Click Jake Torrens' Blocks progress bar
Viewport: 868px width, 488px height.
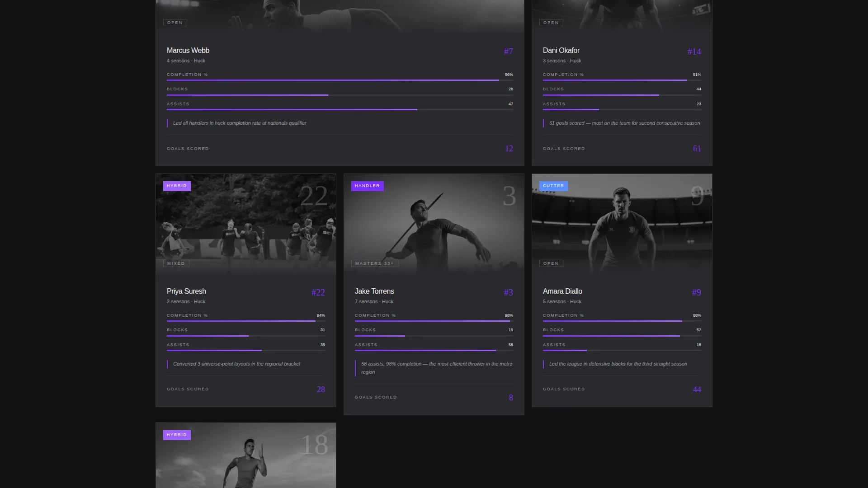tap(434, 336)
